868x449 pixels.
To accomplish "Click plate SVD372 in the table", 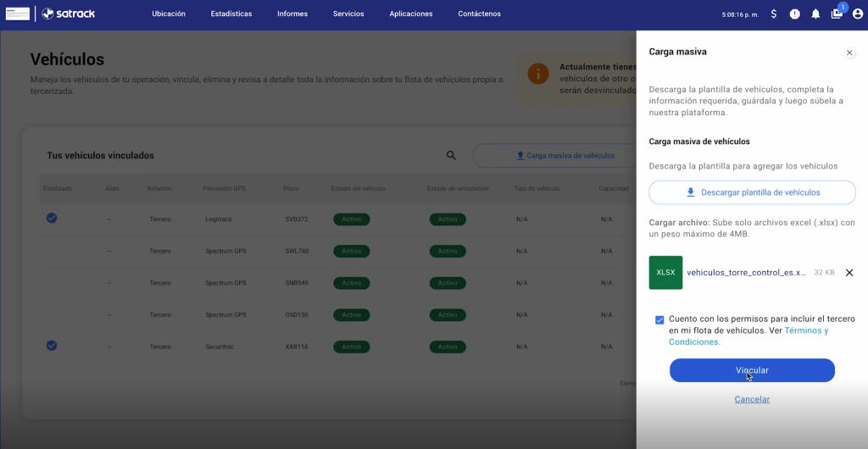I will [x=297, y=219].
